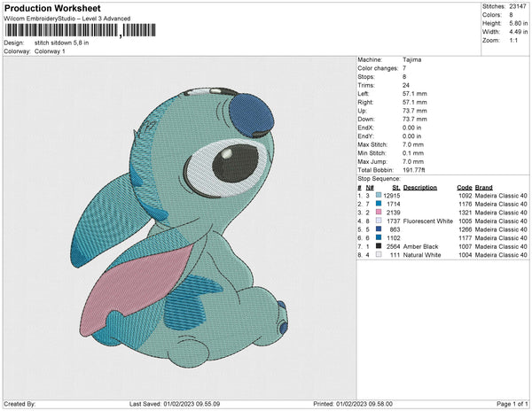Click the light blue swatch for code 1092

point(379,195)
